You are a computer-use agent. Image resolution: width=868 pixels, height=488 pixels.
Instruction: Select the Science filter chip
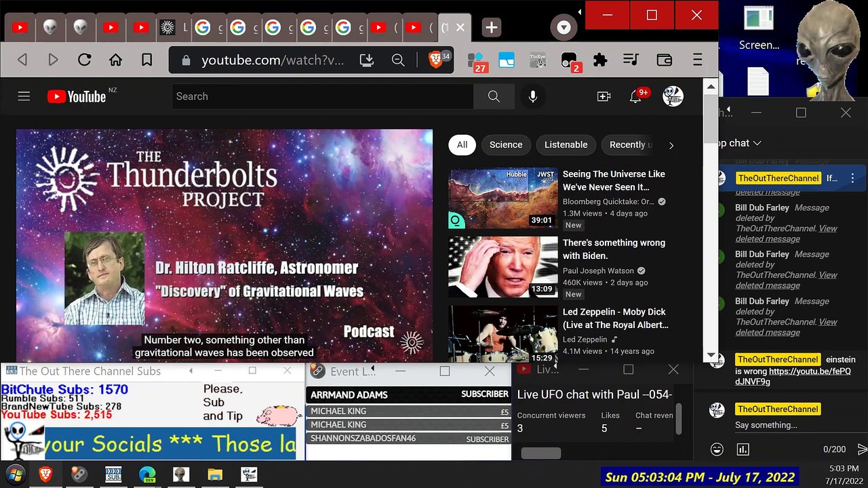click(x=506, y=144)
